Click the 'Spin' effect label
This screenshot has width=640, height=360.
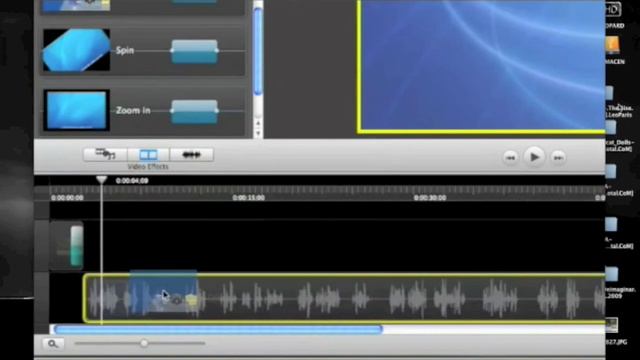(125, 50)
